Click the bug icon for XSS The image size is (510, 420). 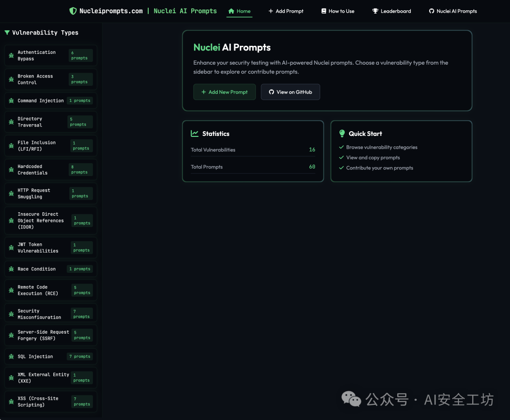(11, 402)
